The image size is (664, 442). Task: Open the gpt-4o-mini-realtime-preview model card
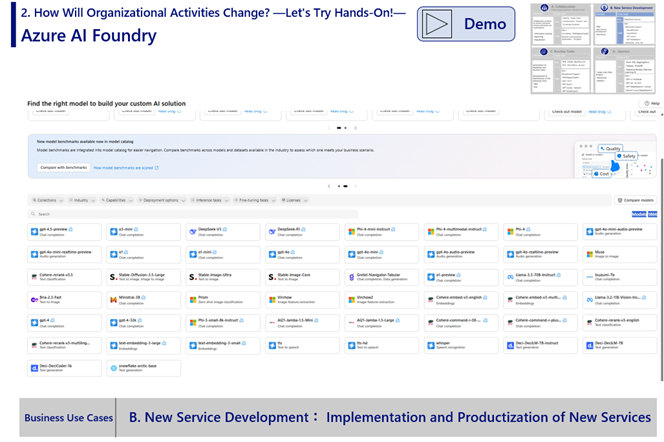(64, 254)
